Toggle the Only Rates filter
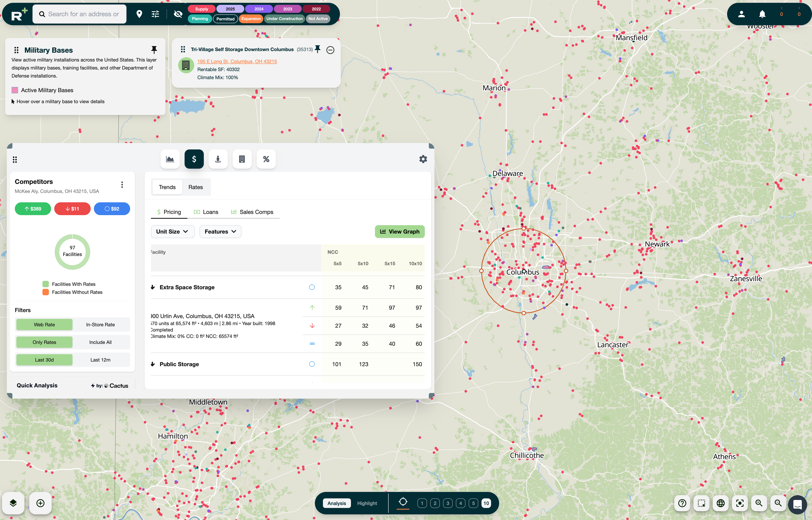812x520 pixels. point(44,342)
